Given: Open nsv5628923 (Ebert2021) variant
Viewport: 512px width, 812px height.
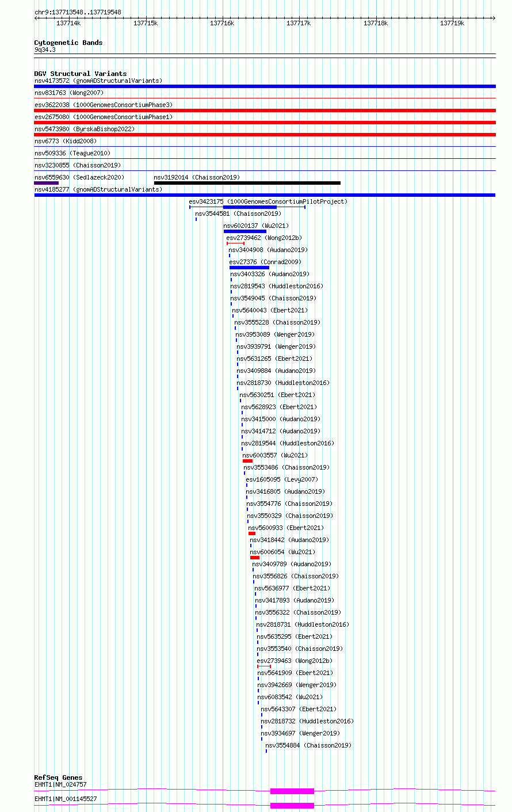Looking at the screenshot, I should point(279,407).
